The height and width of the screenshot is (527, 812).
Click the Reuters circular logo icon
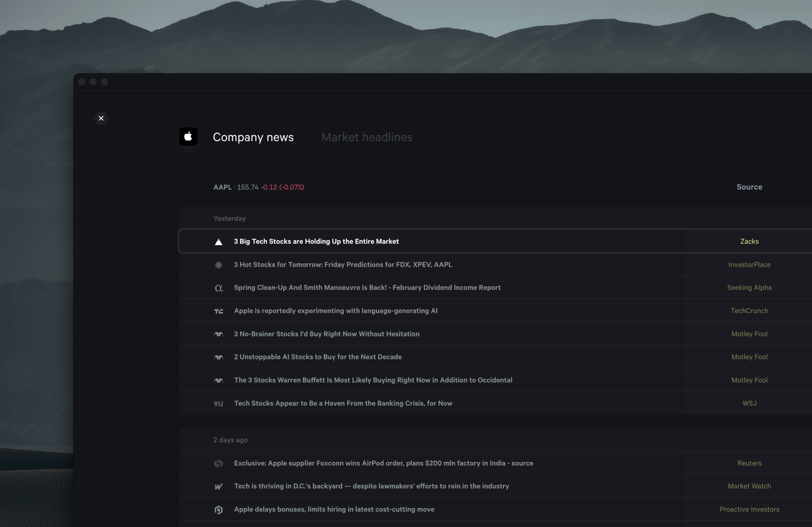click(219, 463)
